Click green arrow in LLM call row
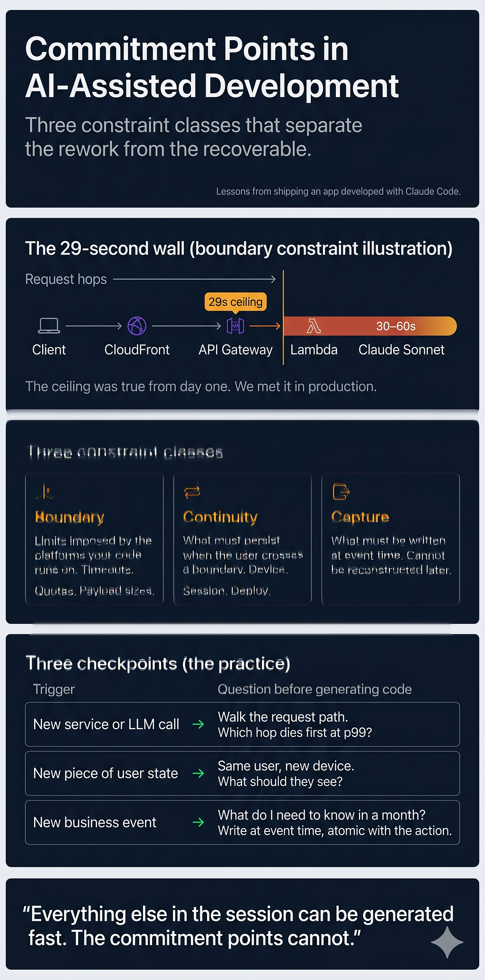Screen dimensions: 485x980 tap(198, 724)
